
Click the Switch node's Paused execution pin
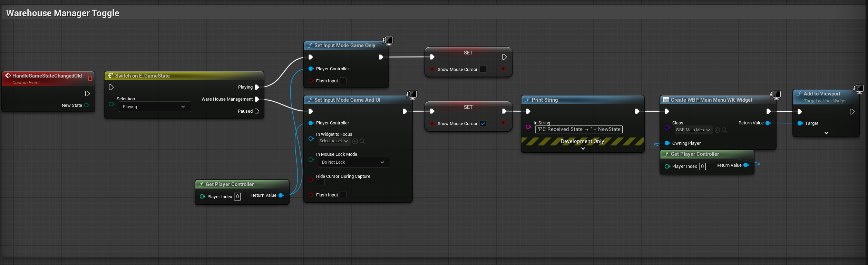click(x=257, y=111)
